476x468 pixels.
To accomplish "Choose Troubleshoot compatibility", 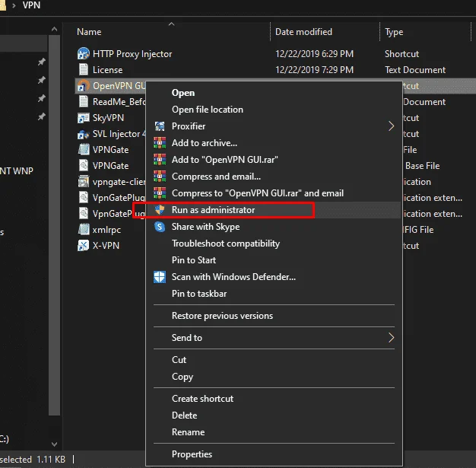I will click(226, 244).
